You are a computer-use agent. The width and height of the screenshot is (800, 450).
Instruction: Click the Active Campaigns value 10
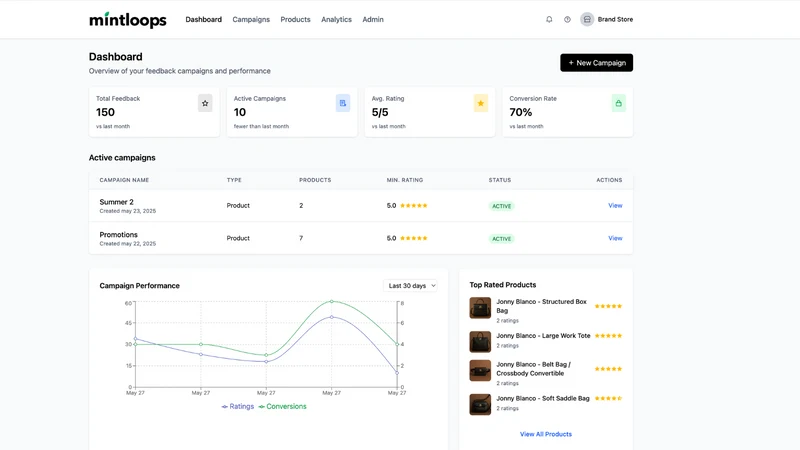coord(240,112)
